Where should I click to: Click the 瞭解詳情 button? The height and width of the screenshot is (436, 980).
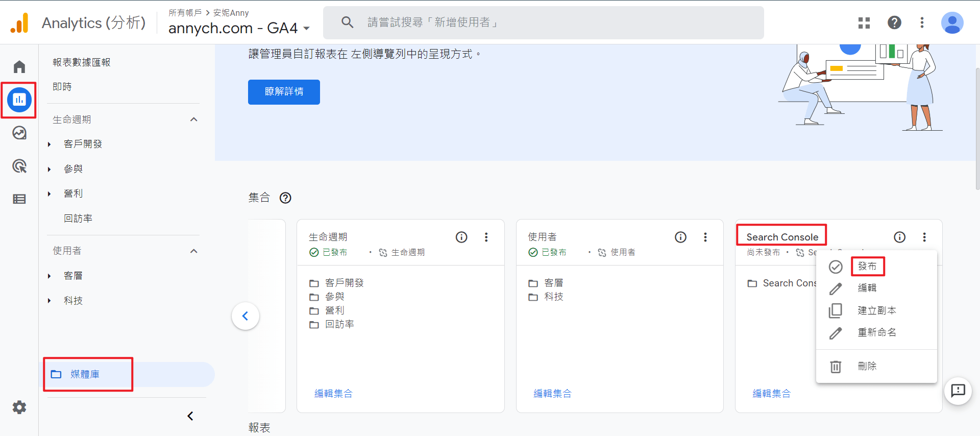284,92
